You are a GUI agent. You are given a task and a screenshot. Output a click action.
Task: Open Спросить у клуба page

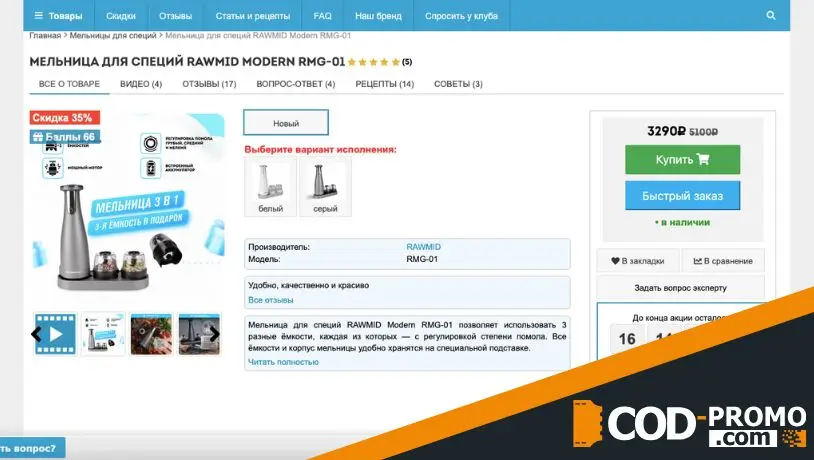pos(461,16)
